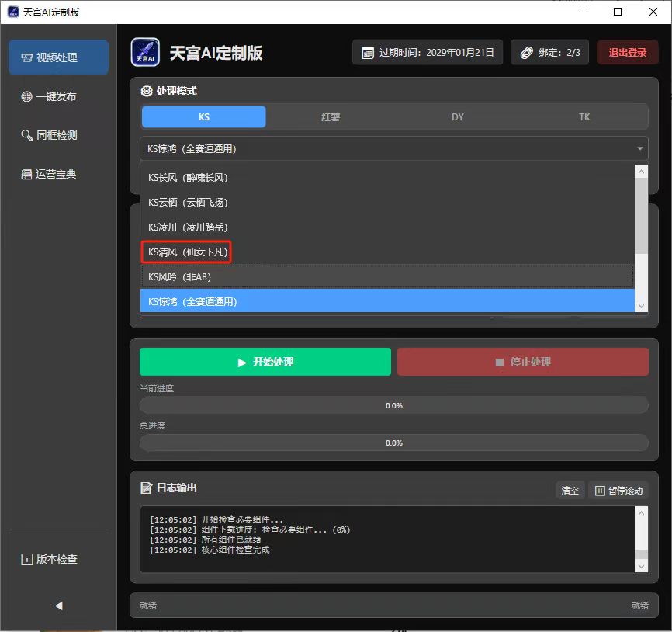This screenshot has height=632, width=672.
Task: Select KS云栖 (云栖飞扬) from the list
Action: [x=387, y=202]
